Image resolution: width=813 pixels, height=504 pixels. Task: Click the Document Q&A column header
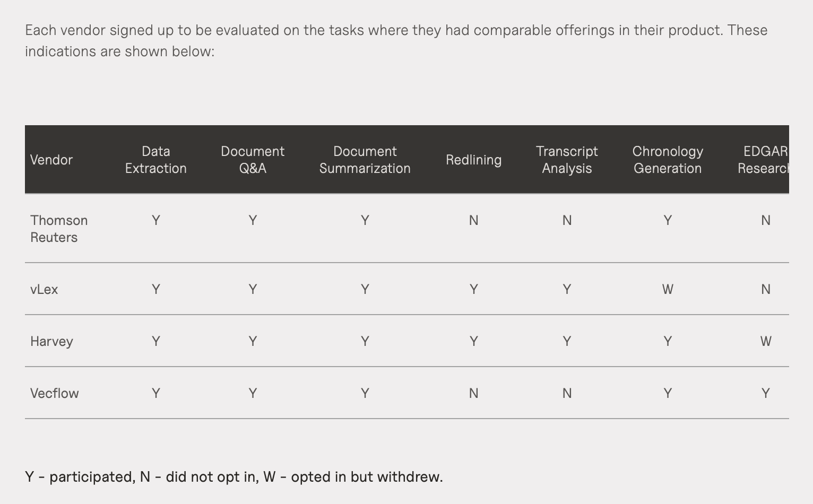253,160
